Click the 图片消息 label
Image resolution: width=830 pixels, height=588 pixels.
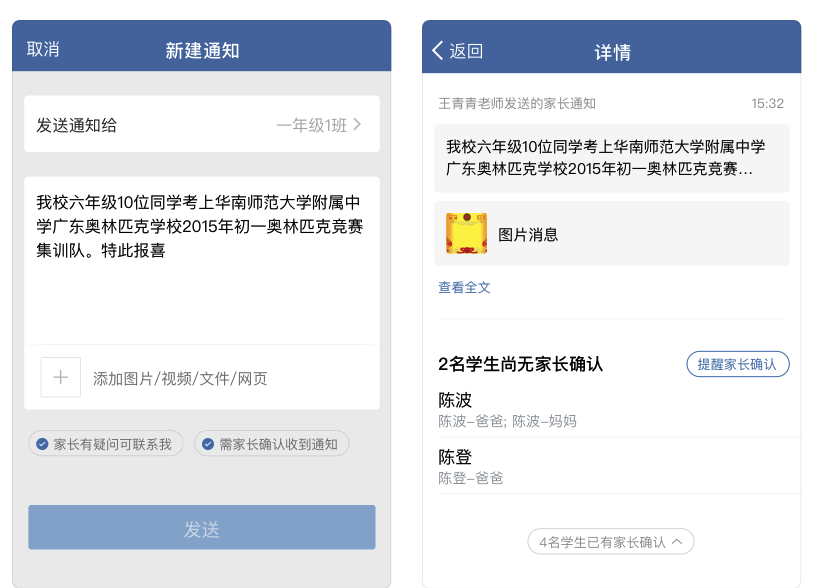pyautogui.click(x=528, y=234)
